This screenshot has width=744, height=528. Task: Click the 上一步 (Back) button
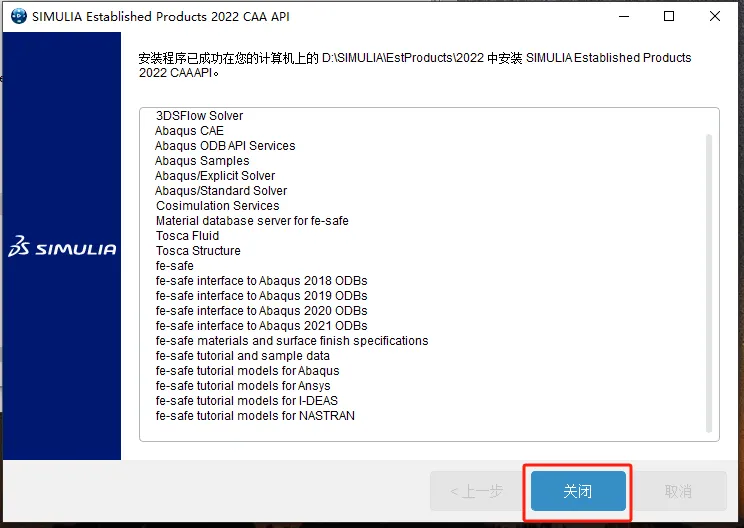pos(477,491)
